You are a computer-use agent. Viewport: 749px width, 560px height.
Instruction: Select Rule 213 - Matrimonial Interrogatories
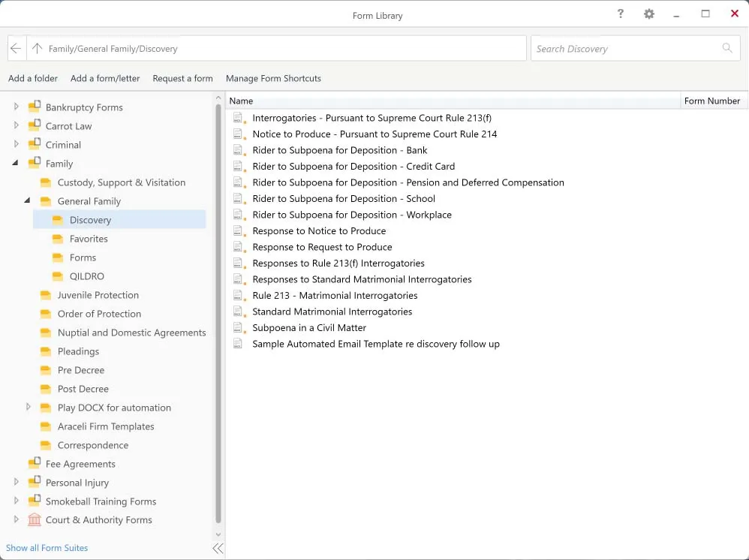coord(335,295)
